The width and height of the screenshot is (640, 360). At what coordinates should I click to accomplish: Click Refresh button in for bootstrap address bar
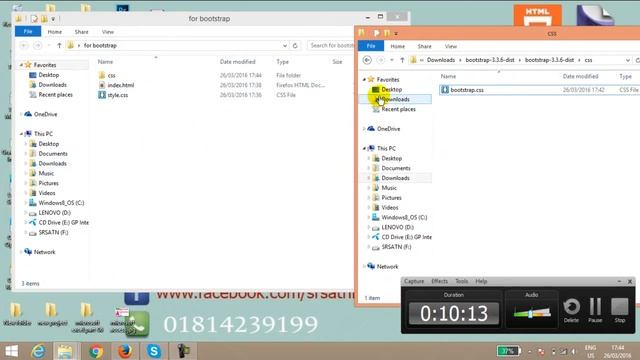tap(295, 45)
